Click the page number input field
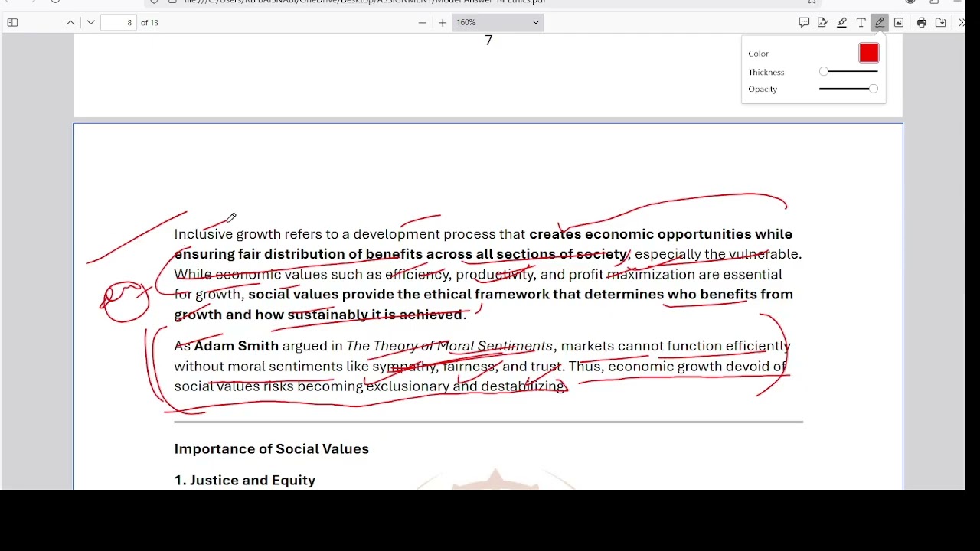 click(x=119, y=23)
